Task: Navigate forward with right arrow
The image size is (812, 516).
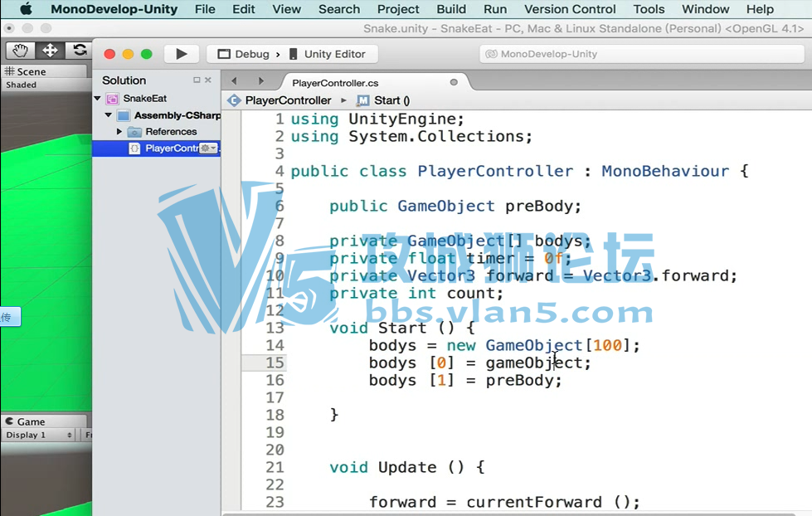Action: (x=261, y=80)
